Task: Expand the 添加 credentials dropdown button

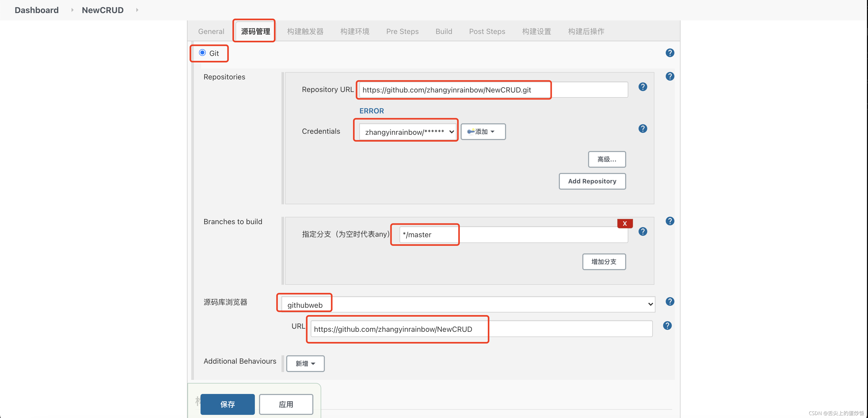Action: click(483, 131)
